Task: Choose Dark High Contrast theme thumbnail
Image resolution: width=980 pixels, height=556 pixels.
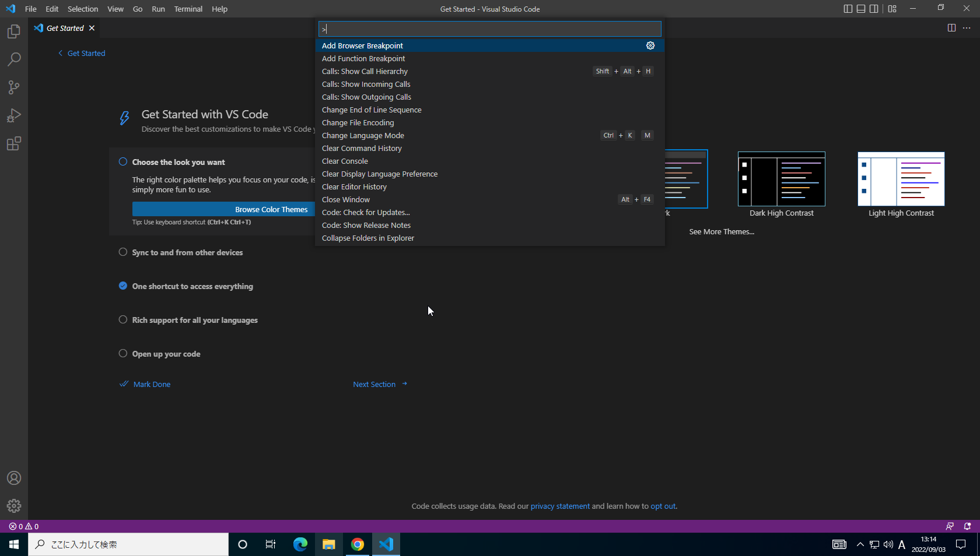Action: click(x=782, y=180)
